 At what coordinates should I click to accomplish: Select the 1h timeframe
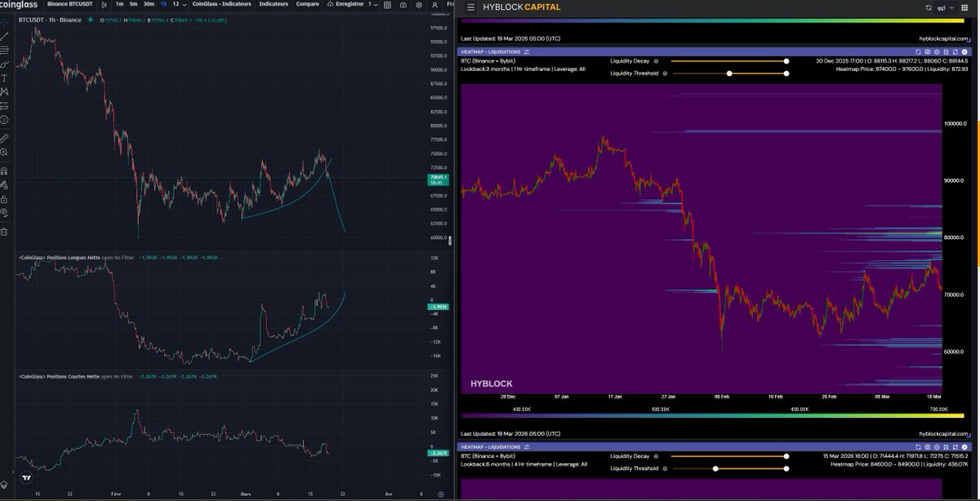pyautogui.click(x=164, y=5)
